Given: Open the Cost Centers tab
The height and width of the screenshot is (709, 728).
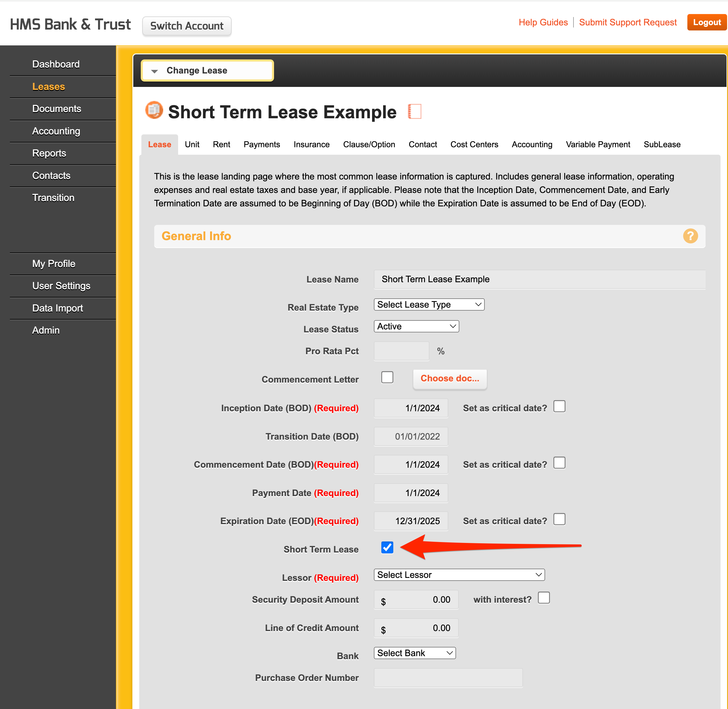Looking at the screenshot, I should [x=474, y=145].
